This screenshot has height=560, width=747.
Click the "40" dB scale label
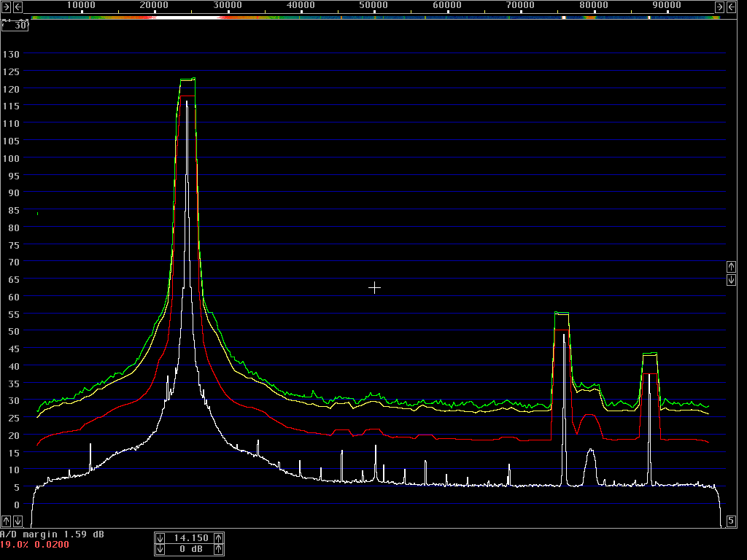14,366
